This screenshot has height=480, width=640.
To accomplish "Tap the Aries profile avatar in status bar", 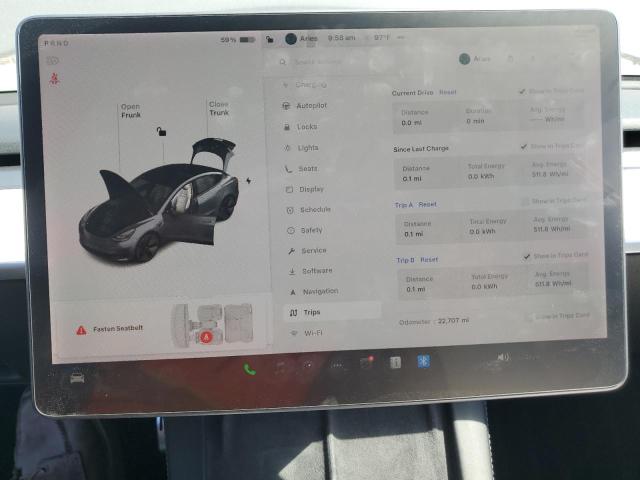I will tap(291, 39).
